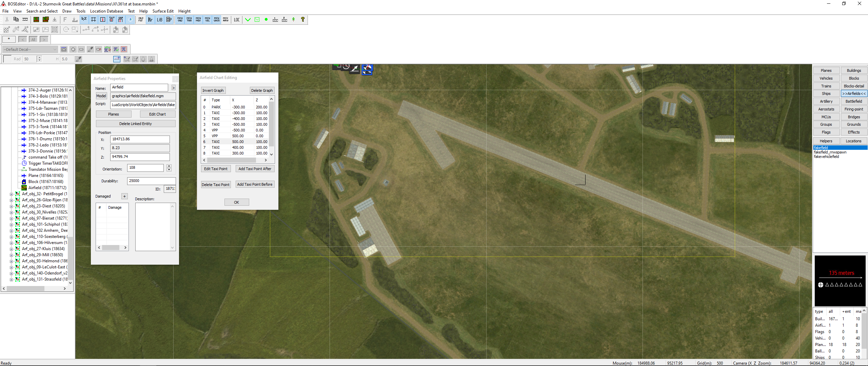This screenshot has width=868, height=366.
Task: Toggle the LIB library button
Action: 159,20
